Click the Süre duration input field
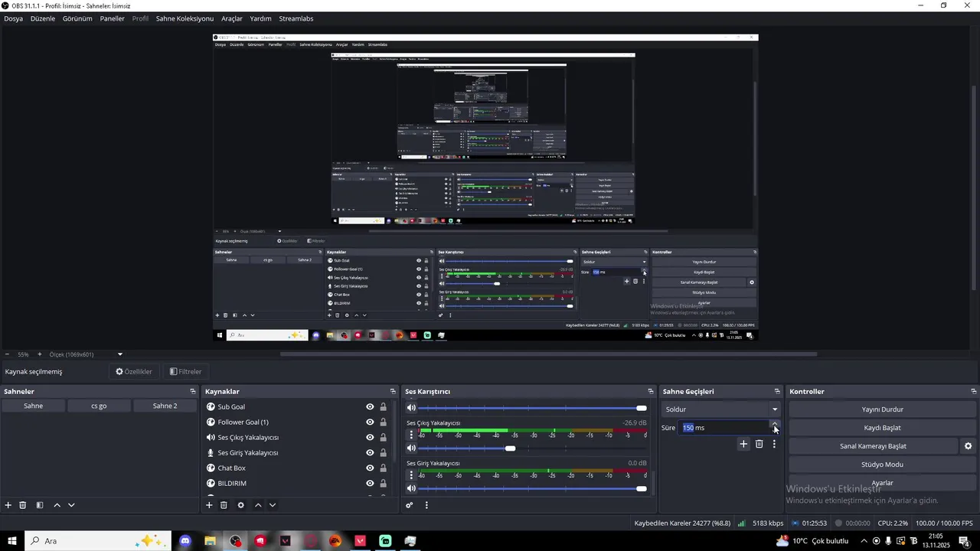This screenshot has height=551, width=980. pos(724,428)
